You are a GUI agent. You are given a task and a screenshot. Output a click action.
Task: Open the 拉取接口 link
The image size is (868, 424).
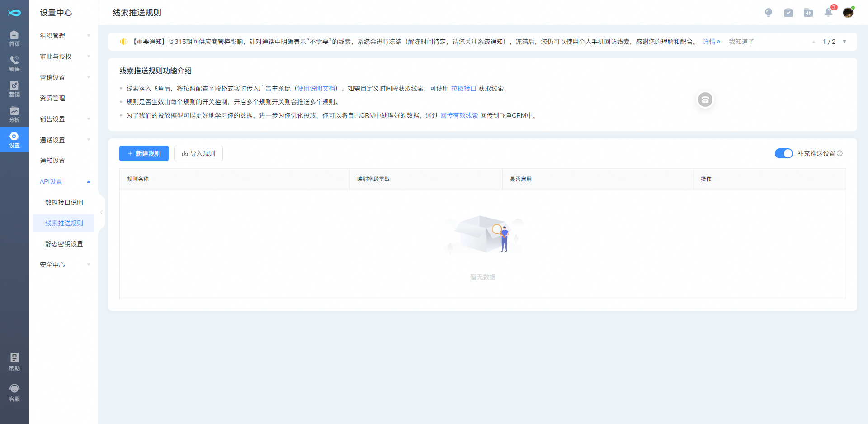pyautogui.click(x=463, y=88)
